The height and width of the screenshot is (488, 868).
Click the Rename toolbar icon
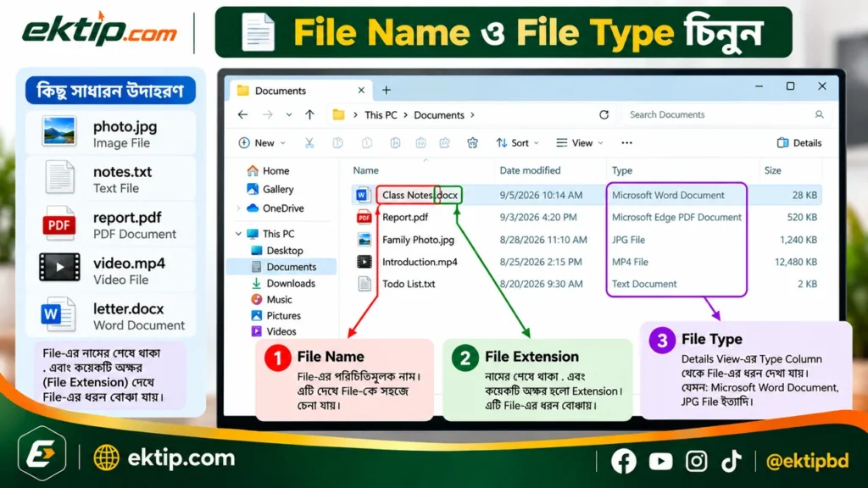(395, 142)
